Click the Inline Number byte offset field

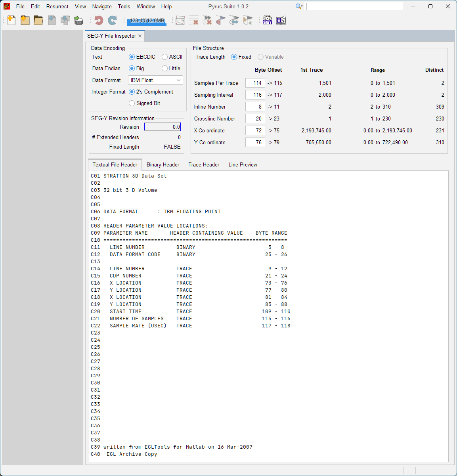coord(255,107)
